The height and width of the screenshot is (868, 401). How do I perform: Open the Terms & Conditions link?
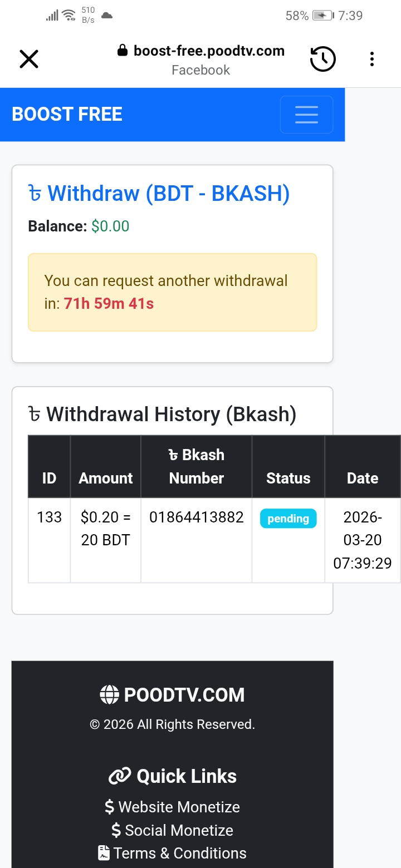(172, 853)
